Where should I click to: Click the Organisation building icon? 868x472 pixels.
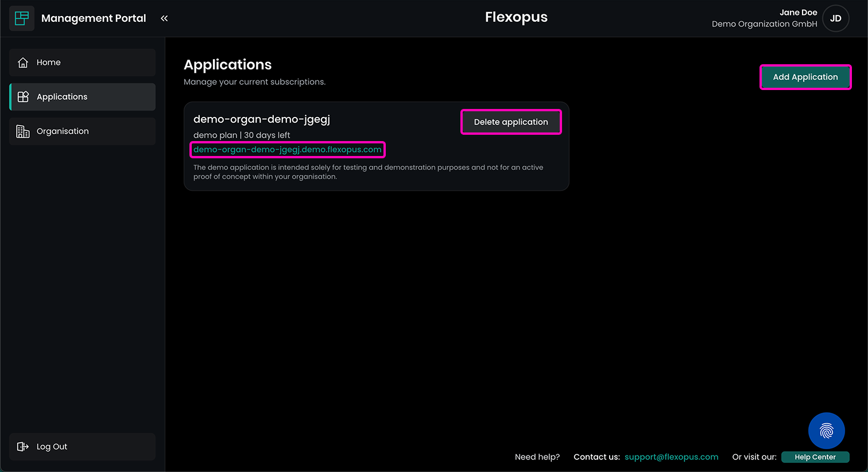tap(23, 131)
